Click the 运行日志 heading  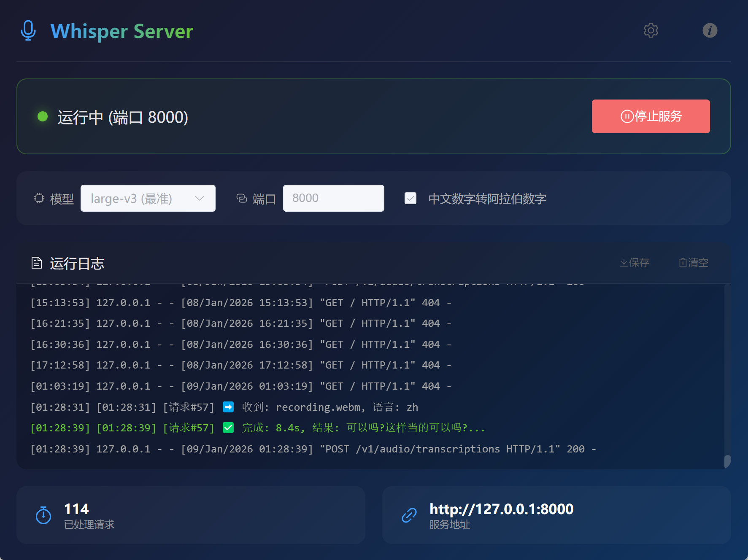point(77,264)
